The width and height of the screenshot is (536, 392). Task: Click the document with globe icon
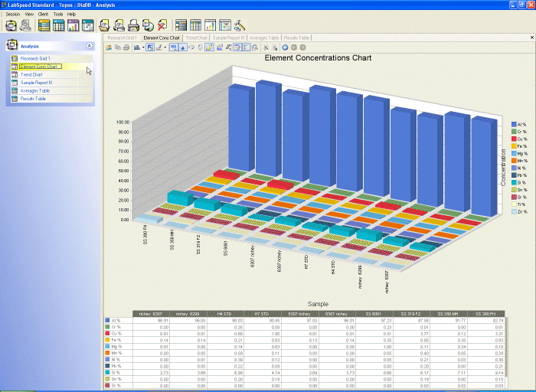click(148, 25)
